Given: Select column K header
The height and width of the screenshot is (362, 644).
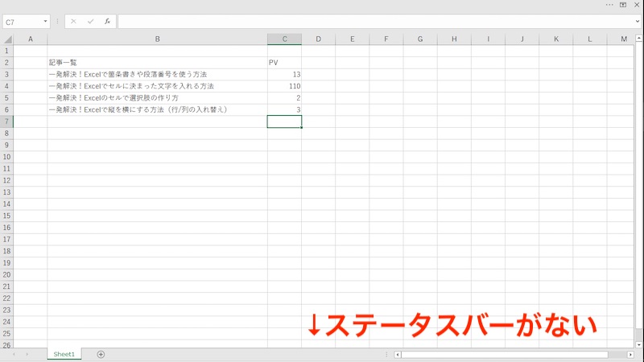Looking at the screenshot, I should (x=556, y=39).
